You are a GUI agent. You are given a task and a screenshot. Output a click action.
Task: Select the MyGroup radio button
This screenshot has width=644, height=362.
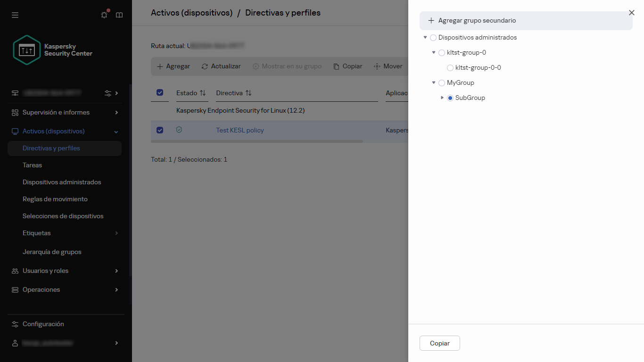pos(442,83)
